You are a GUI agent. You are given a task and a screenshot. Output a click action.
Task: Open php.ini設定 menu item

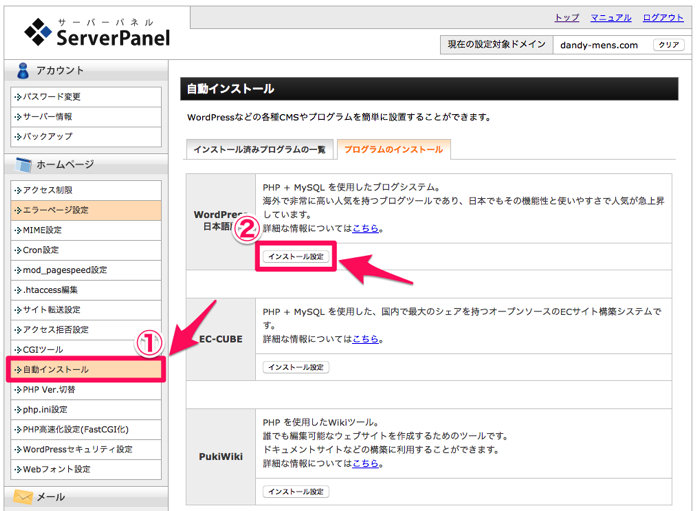click(86, 410)
